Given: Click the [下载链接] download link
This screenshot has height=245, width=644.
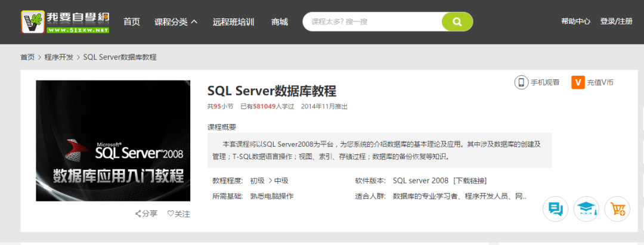Looking at the screenshot, I should pos(470,181).
